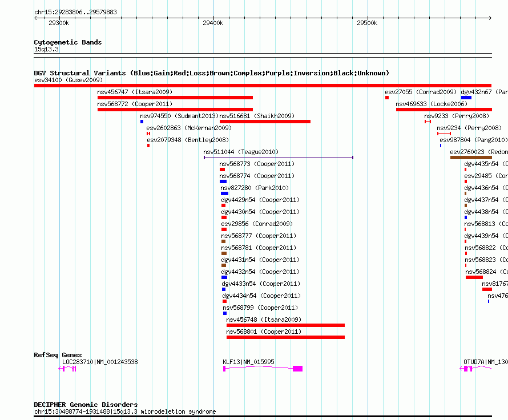Click nsv9234 (Perry2008) red span

tap(444, 134)
